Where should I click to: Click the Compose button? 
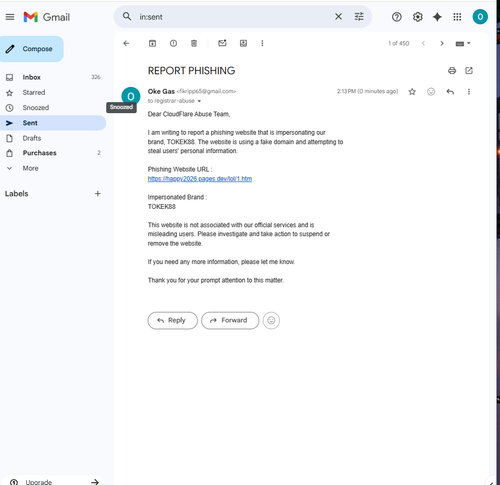tap(32, 49)
